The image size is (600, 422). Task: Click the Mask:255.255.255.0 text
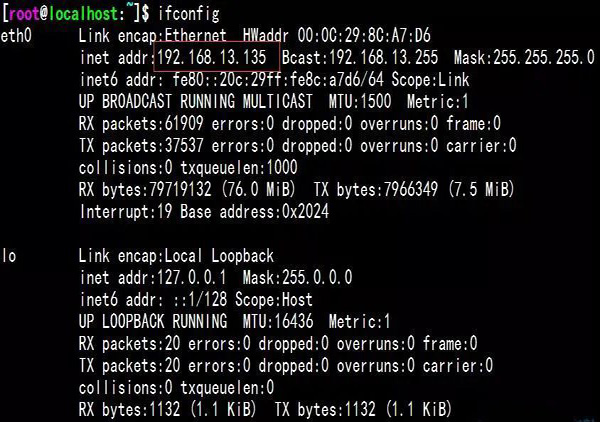[x=524, y=57]
